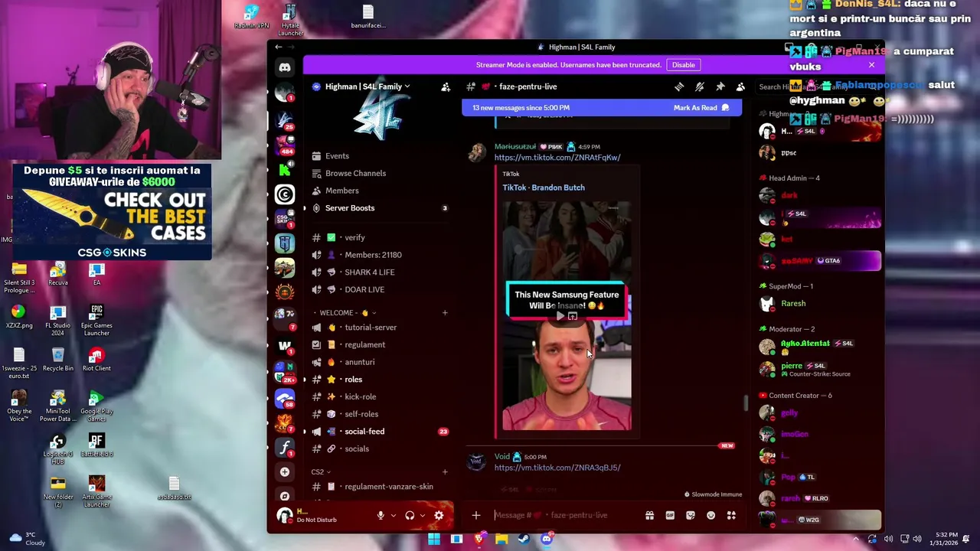Open socials channel
The height and width of the screenshot is (551, 980).
pos(357,449)
